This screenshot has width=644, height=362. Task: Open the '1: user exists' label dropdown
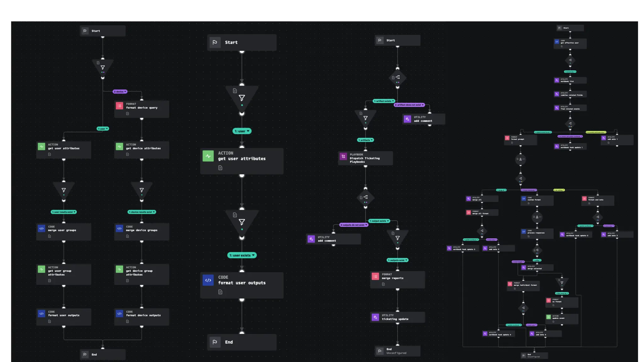(253, 255)
